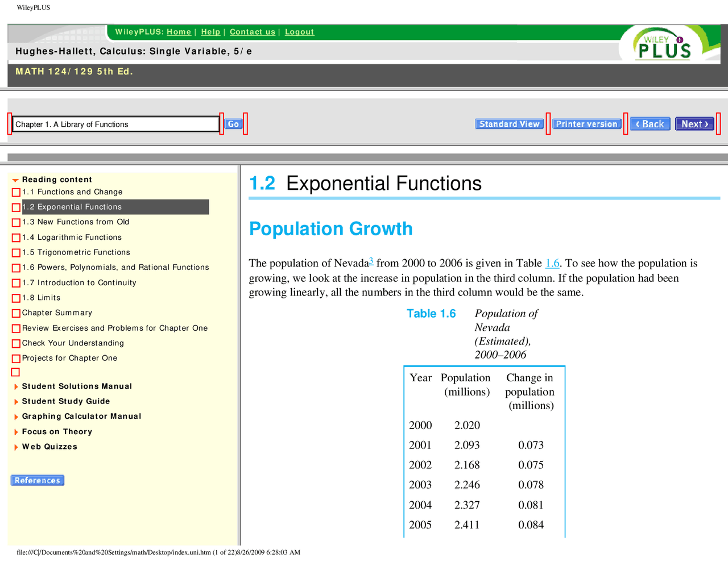Click Logout in the top menu bar
This screenshot has height=562, width=728.
coord(299,32)
